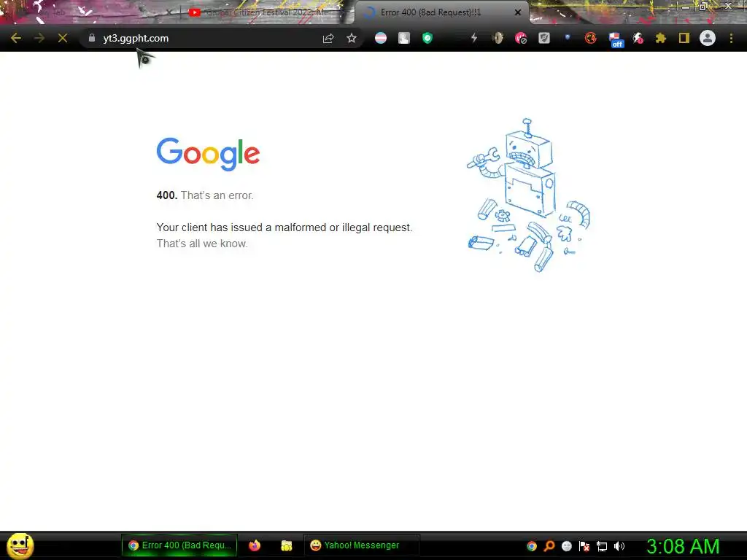Open the flag with red X tray icon

pos(584,545)
